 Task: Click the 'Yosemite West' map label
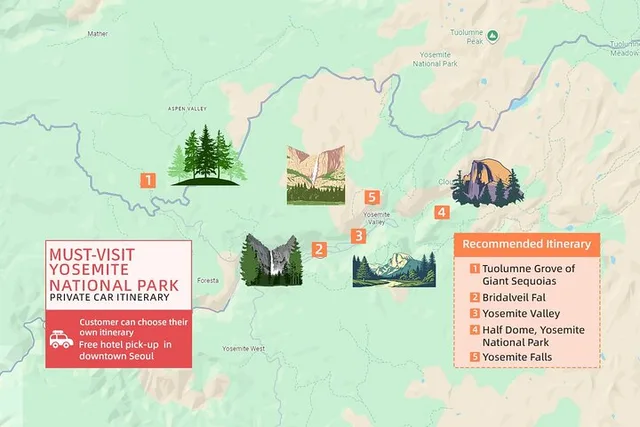tap(243, 349)
